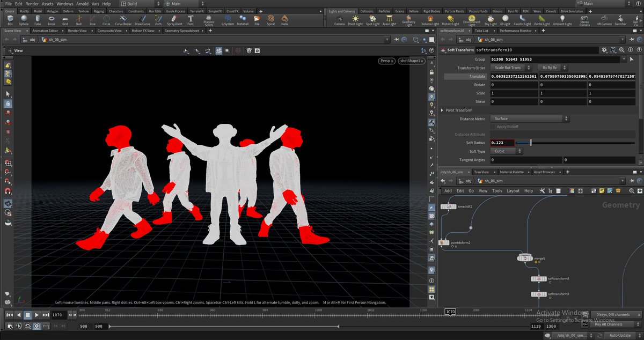Open the Pyro FX shelf tab
The height and width of the screenshot is (340, 644).
(x=514, y=11)
